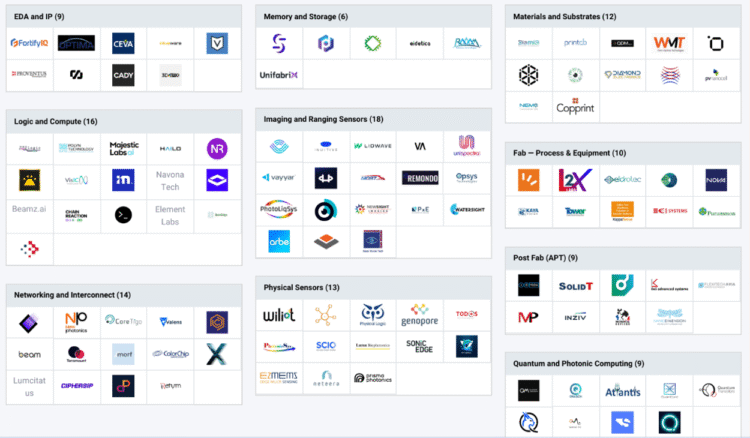Open the Arbe logo tile
Viewport: 750px width, 438px height.
click(x=279, y=241)
